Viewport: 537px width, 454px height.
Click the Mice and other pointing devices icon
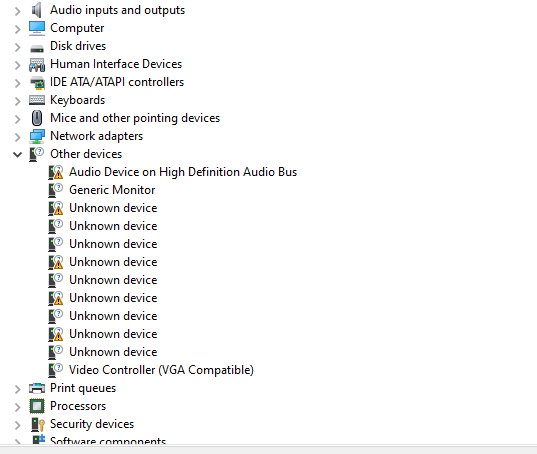coord(37,118)
